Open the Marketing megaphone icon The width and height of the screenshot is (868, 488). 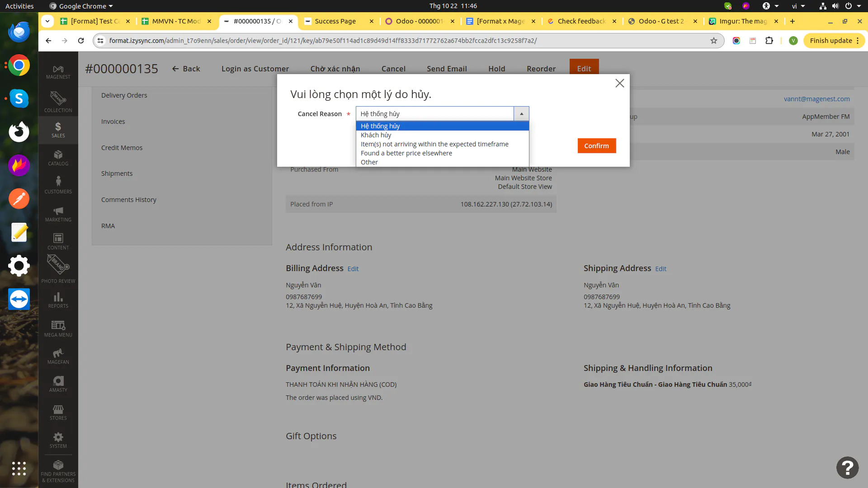58,214
